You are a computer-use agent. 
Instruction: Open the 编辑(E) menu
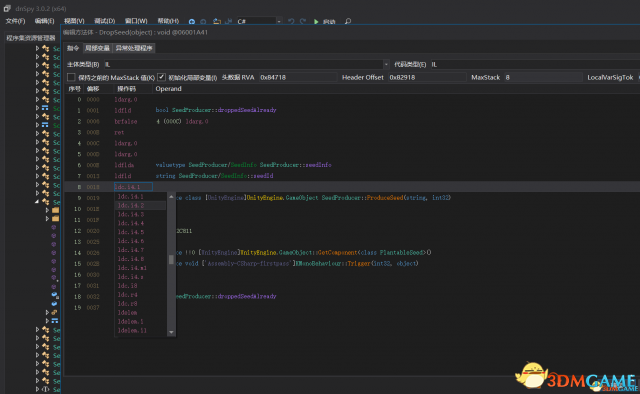(44, 21)
